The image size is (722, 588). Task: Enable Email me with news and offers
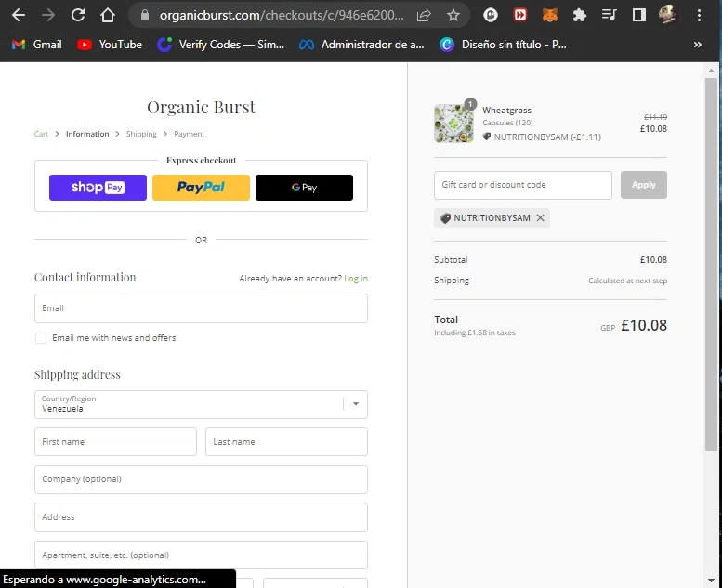[41, 338]
